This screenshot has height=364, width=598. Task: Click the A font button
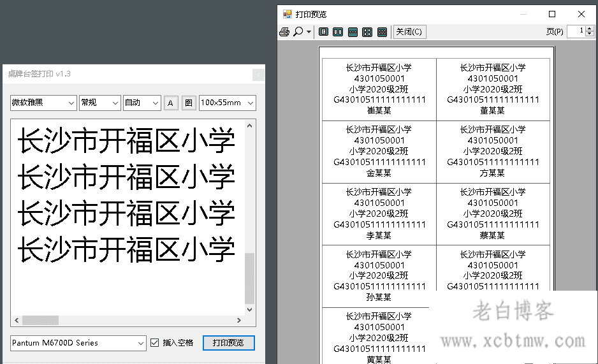click(171, 103)
